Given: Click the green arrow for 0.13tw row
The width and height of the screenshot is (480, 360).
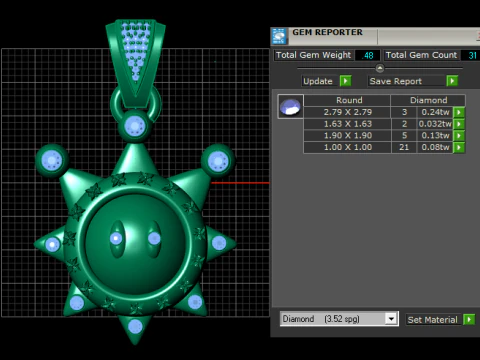Looking at the screenshot, I should tap(459, 136).
